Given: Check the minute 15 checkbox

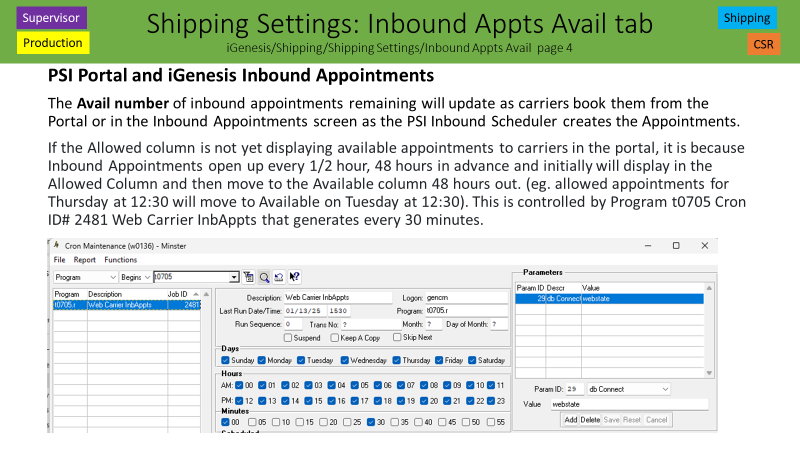Looking at the screenshot, I should point(299,422).
